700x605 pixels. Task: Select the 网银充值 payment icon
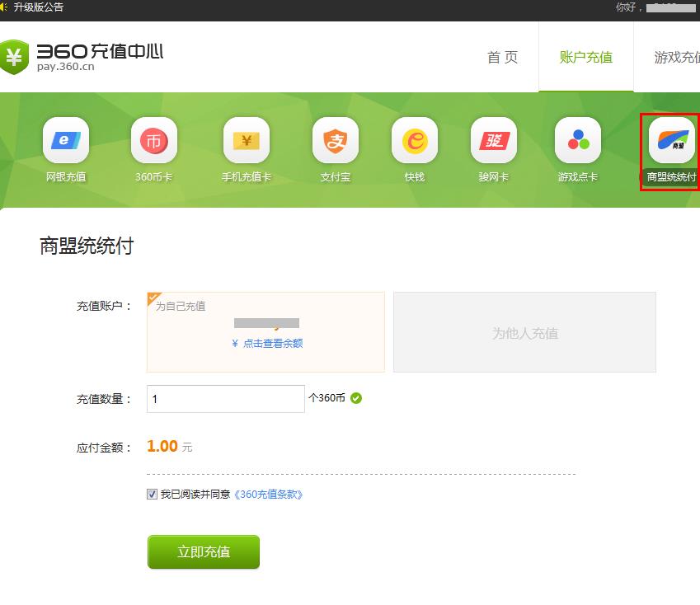point(66,141)
